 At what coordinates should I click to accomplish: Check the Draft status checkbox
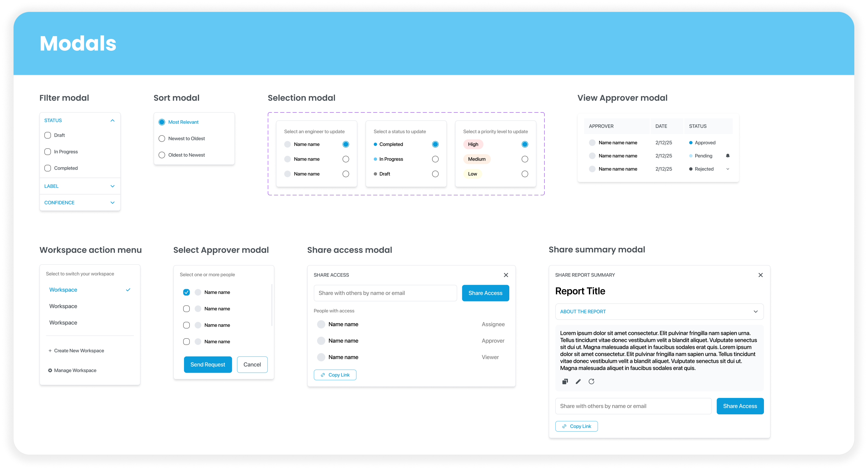48,135
